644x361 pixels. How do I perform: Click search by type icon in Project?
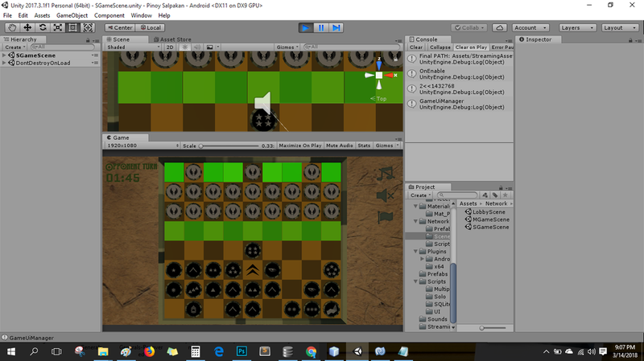pyautogui.click(x=485, y=195)
